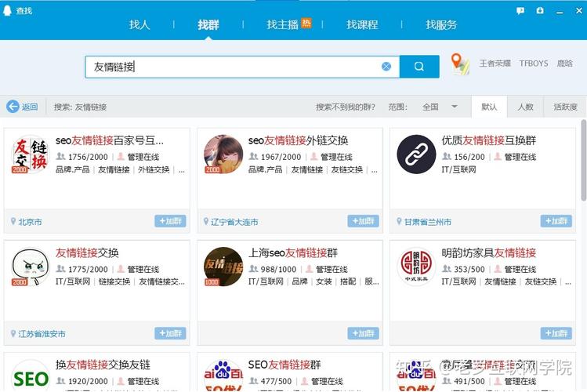This screenshot has width=587, height=392.
Task: Join 上海seo友情链接群 via +加群
Action: click(363, 333)
